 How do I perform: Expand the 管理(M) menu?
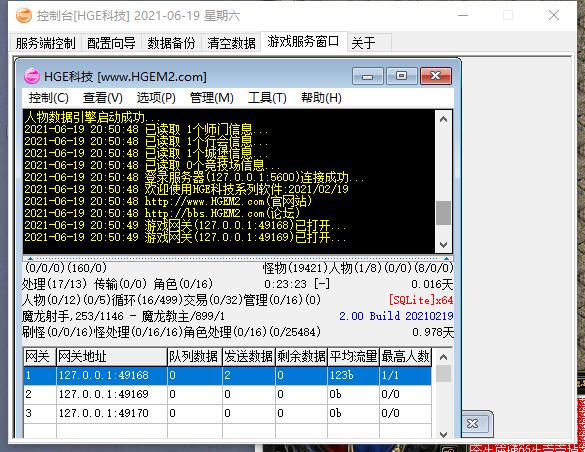212,98
